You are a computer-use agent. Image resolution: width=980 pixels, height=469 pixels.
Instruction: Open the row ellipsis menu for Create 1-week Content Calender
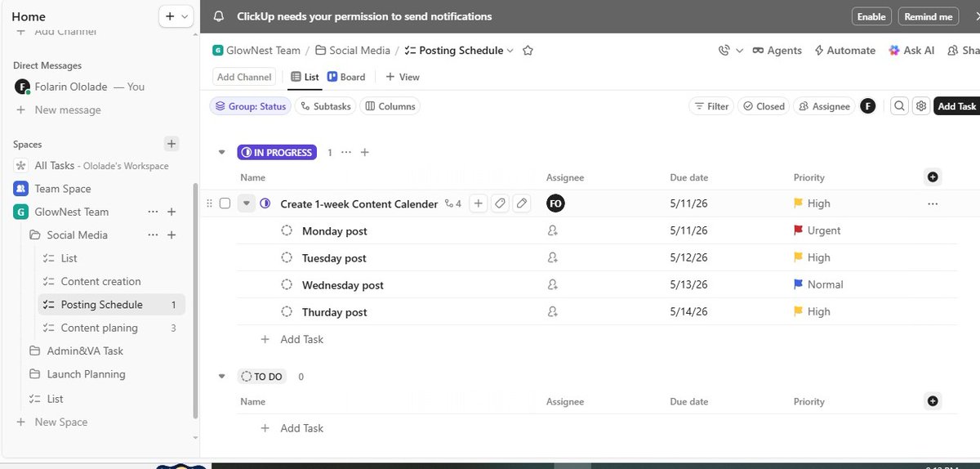pos(933,203)
